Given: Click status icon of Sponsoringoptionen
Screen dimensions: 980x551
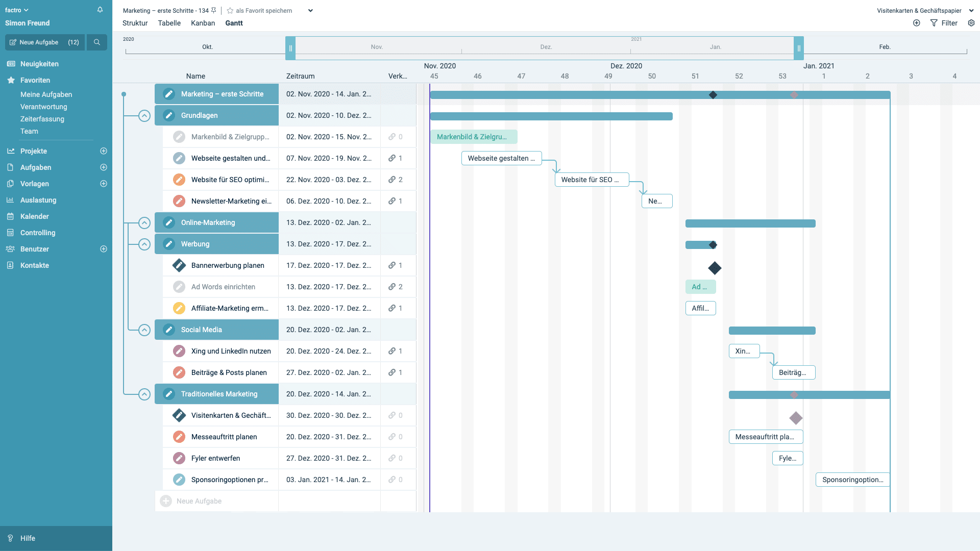Looking at the screenshot, I should [179, 480].
